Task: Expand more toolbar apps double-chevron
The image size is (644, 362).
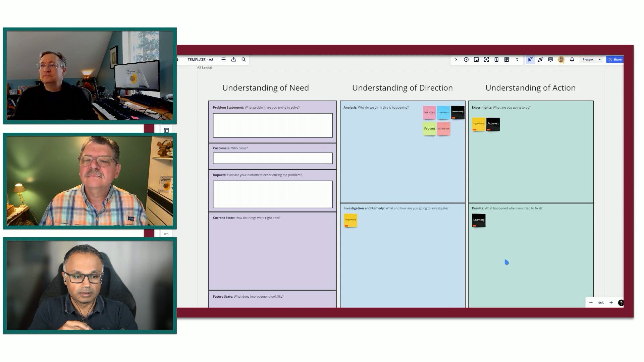Action: tap(517, 60)
